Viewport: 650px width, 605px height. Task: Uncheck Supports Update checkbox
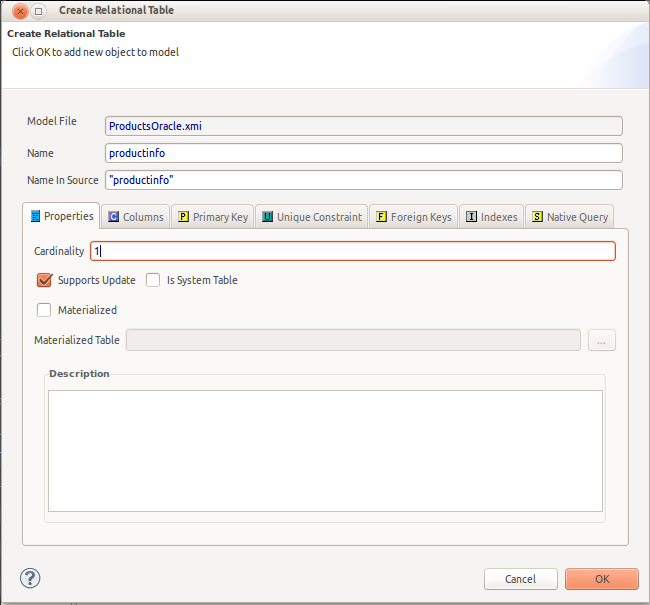pos(44,280)
